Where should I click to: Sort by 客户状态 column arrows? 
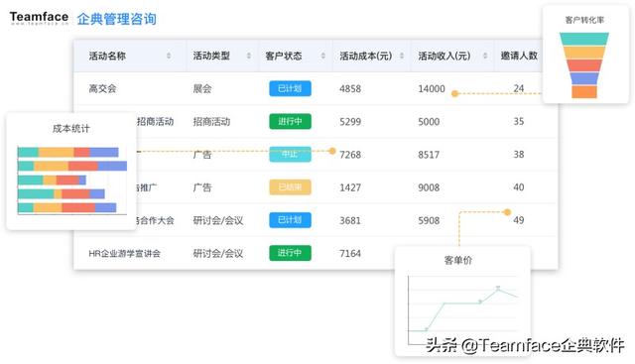coord(322,56)
